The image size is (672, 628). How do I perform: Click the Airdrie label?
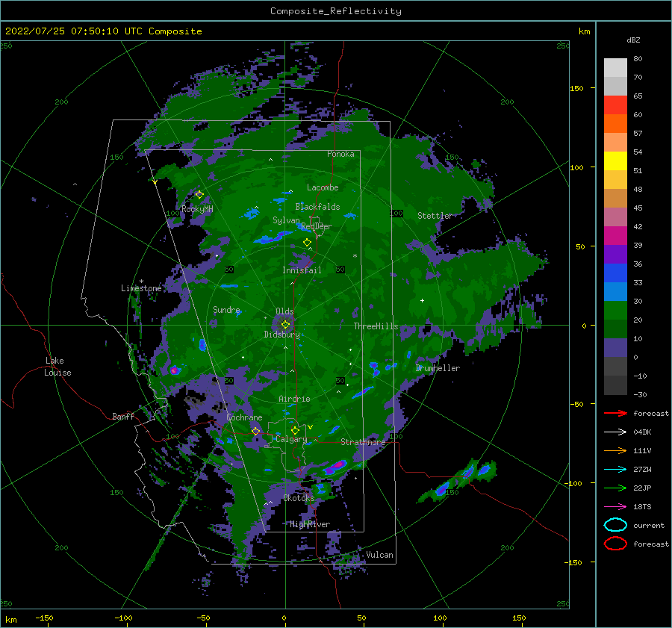(x=294, y=399)
